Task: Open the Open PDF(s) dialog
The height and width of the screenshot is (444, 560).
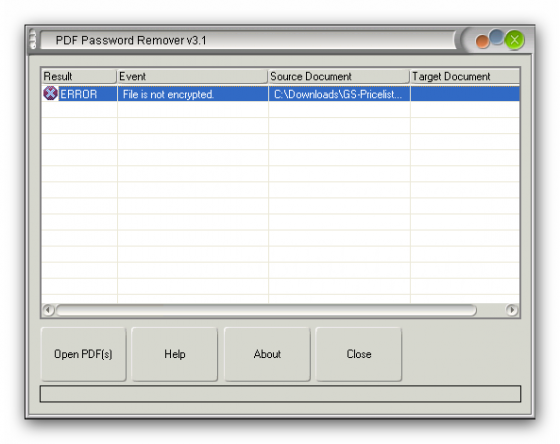Action: tap(83, 354)
